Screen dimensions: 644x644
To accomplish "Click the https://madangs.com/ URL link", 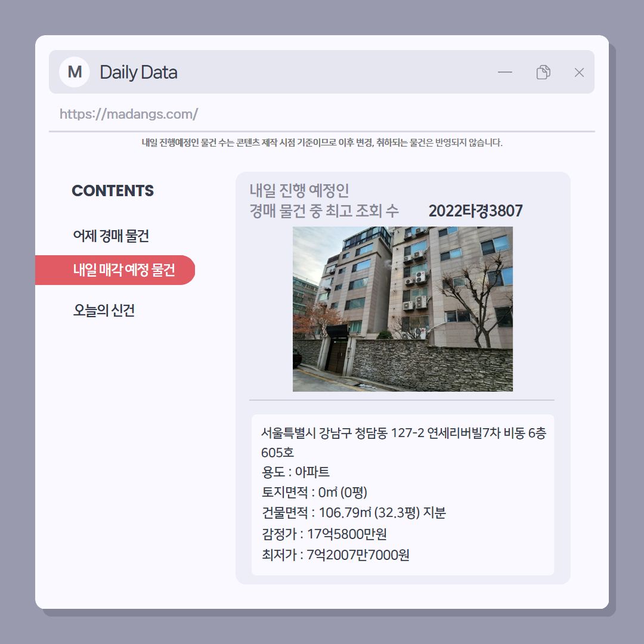I will click(129, 114).
